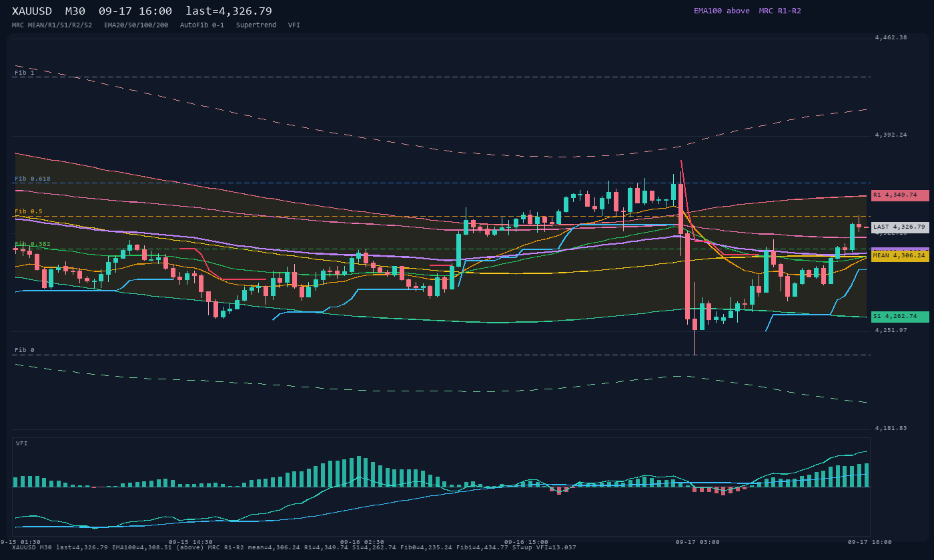Click the VFI panel title label
The width and height of the screenshot is (934, 560).
[x=22, y=443]
